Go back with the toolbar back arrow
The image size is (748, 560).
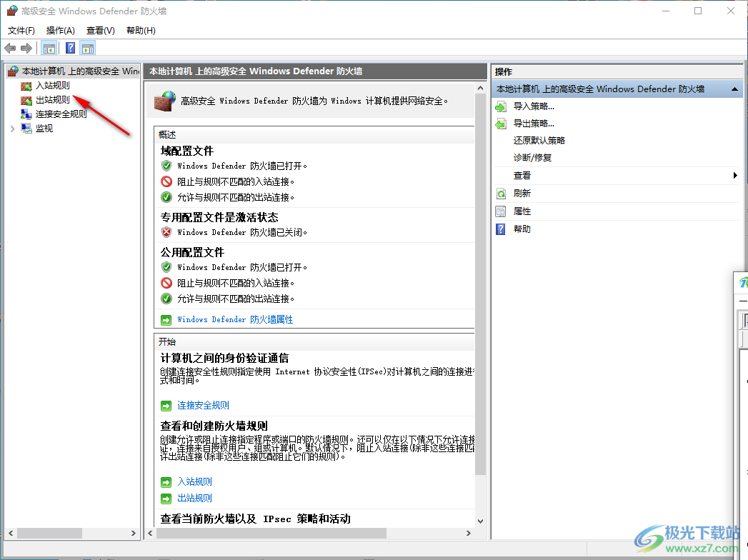10,48
